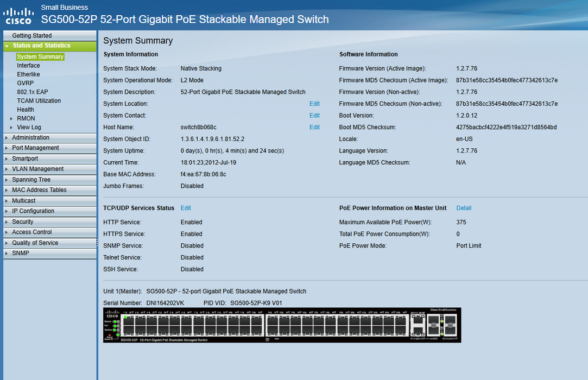Click serial number DNI164202VK
The image size is (588, 380).
point(165,303)
